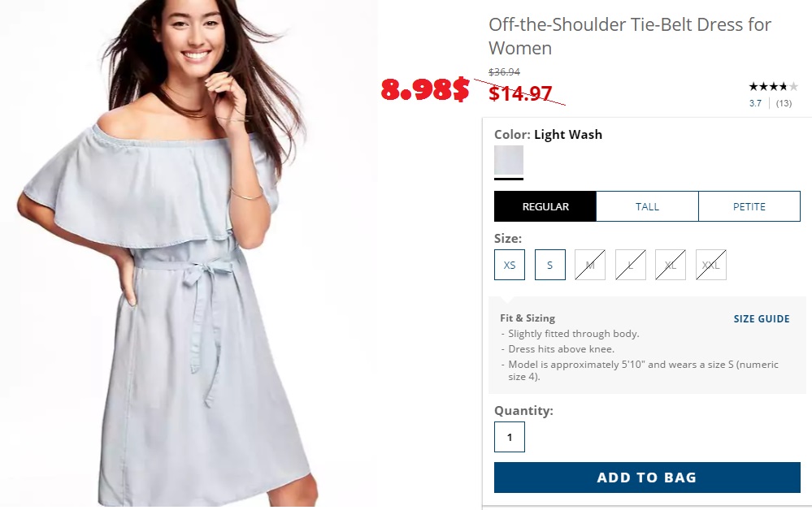Click the Off-the-Shoulder Tie-Belt Dress title
Image resolution: width=812 pixels, height=510 pixels.
(630, 37)
